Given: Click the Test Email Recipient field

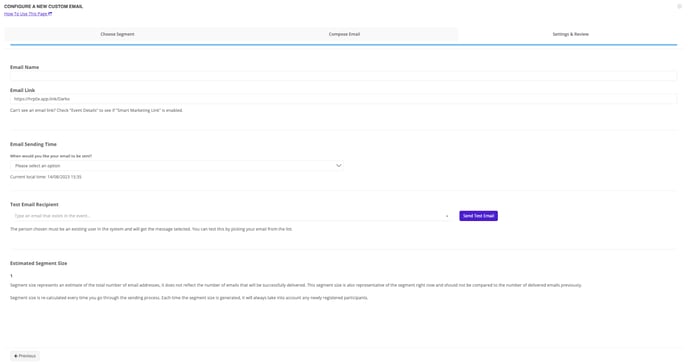Looking at the screenshot, I should [x=230, y=216].
